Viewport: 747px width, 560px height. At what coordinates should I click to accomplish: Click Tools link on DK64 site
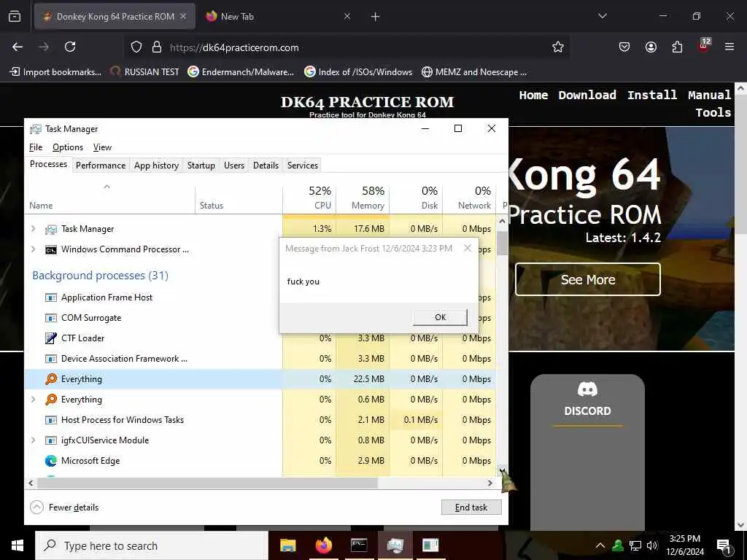(713, 113)
